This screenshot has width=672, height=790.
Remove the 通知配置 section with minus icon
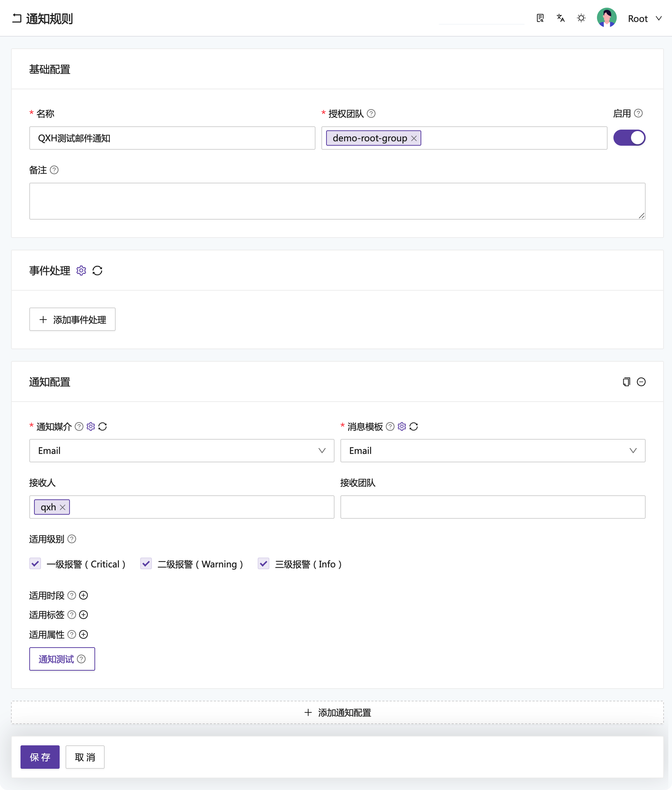pos(641,382)
